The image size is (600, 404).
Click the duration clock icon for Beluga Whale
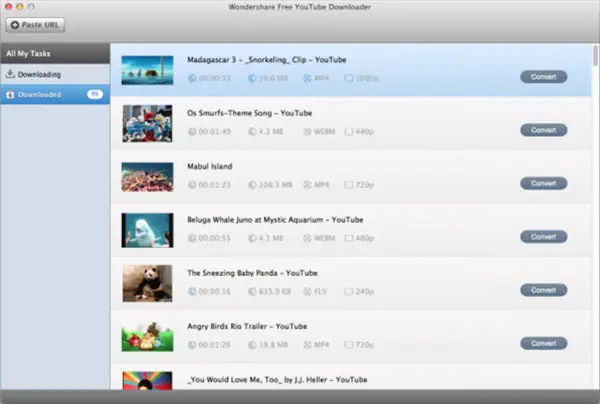click(192, 238)
